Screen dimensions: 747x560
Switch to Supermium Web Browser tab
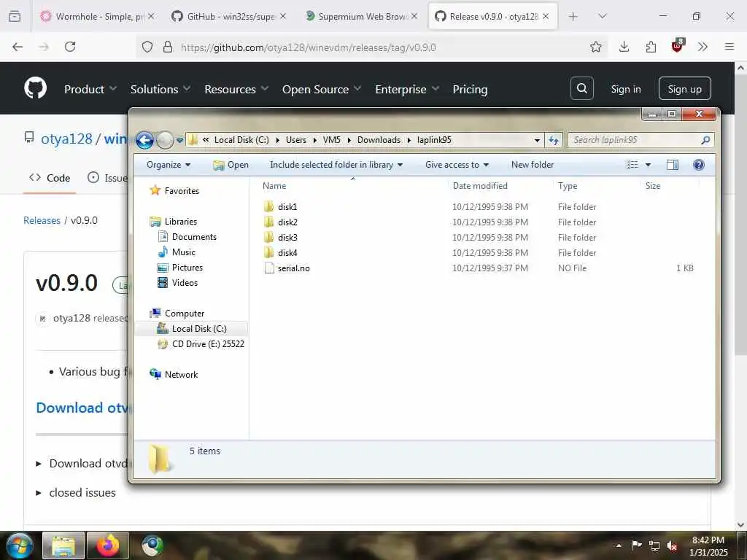point(360,16)
